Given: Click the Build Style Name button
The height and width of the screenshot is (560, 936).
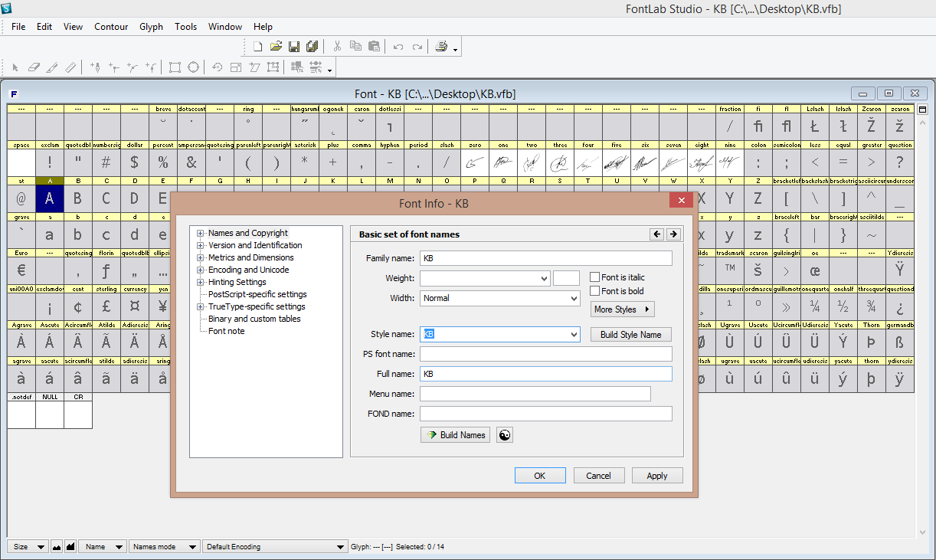Looking at the screenshot, I should 631,335.
